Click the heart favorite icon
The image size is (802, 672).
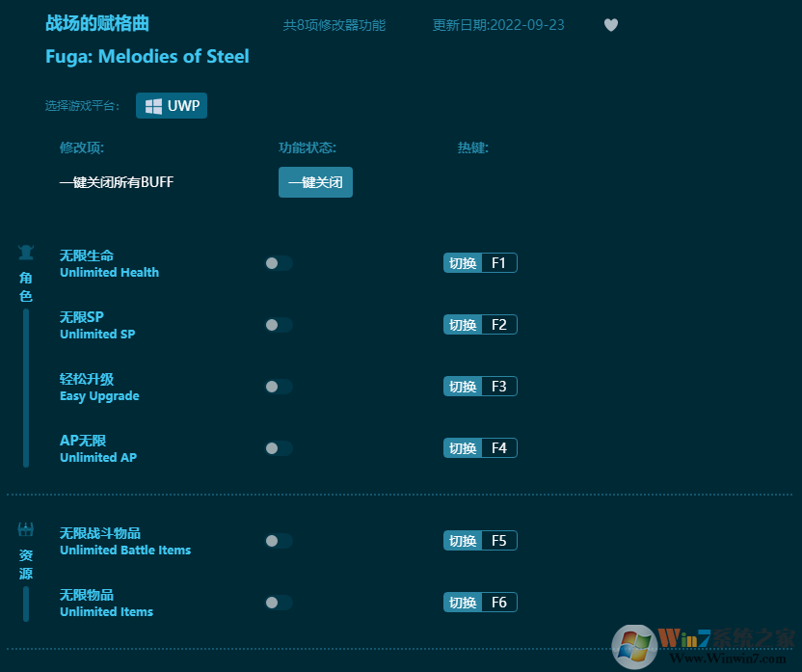611,25
